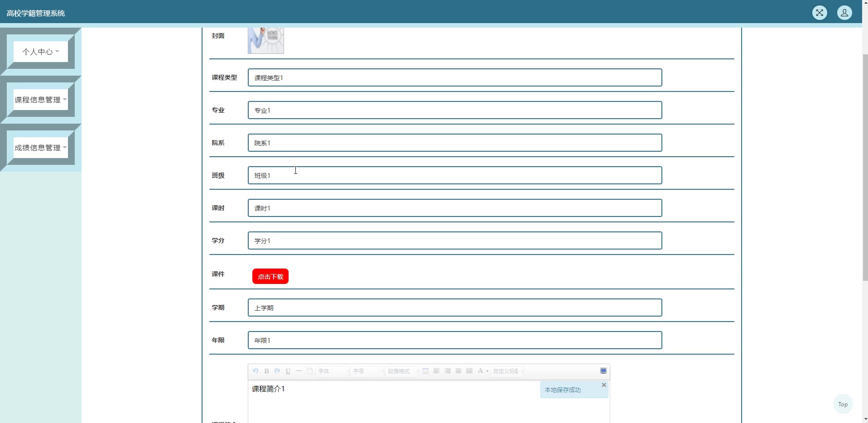Image resolution: width=868 pixels, height=423 pixels.
Task: Toggle full-screen mode from the header
Action: tap(820, 13)
